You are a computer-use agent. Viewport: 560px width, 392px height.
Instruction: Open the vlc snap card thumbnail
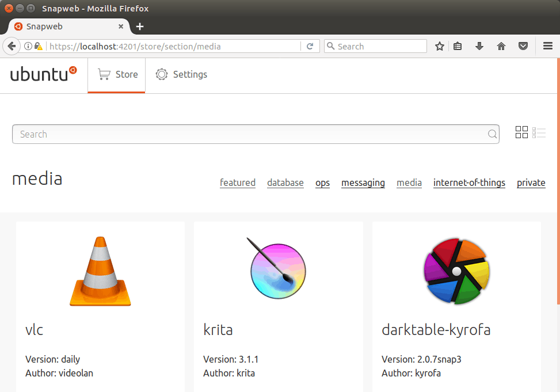click(x=100, y=271)
